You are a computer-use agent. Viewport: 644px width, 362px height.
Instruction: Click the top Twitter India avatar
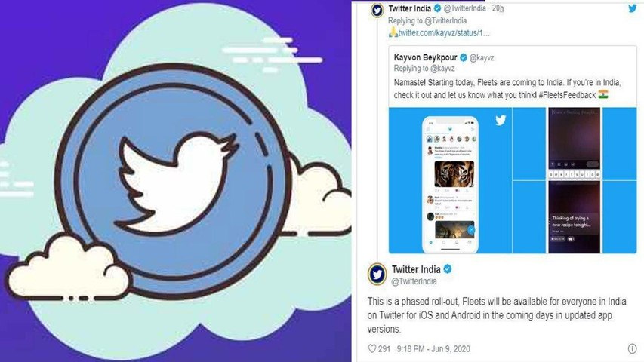click(x=377, y=10)
